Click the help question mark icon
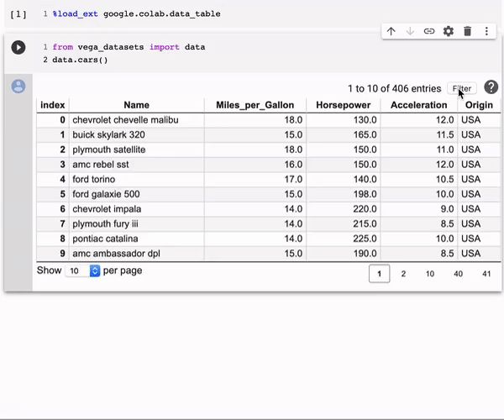The width and height of the screenshot is (504, 420). click(x=491, y=87)
